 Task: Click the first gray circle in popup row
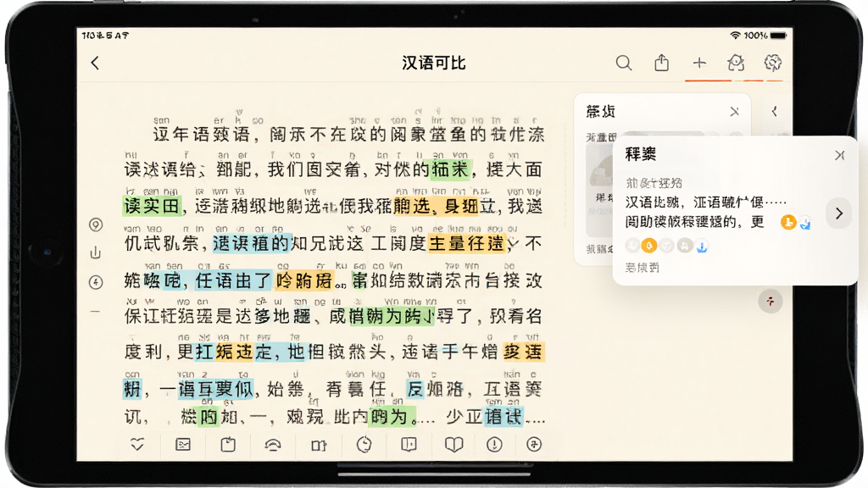(632, 245)
